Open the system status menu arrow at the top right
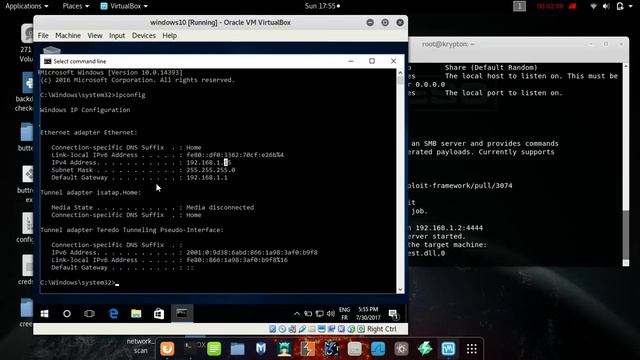This screenshot has width=640, height=360. pyautogui.click(x=631, y=6)
